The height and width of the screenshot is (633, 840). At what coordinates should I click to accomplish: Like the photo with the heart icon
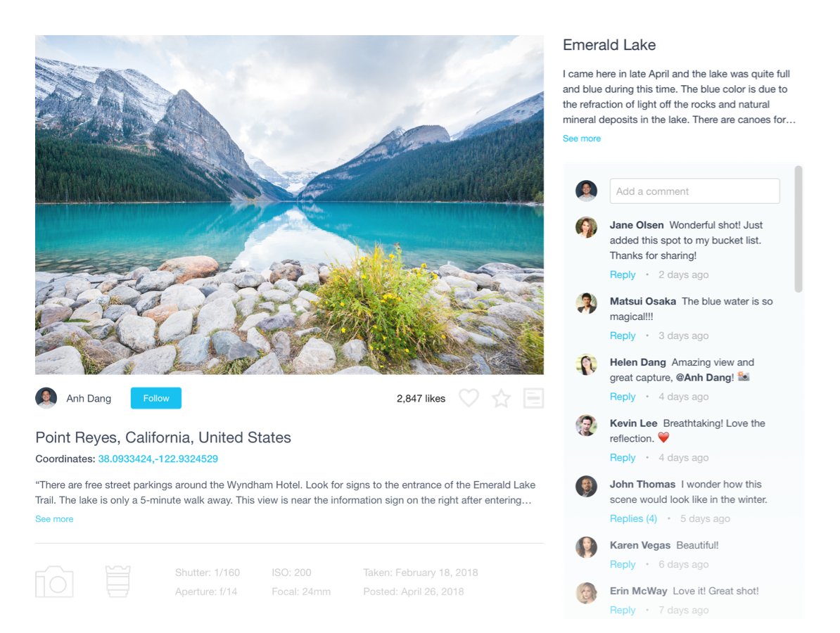point(469,398)
